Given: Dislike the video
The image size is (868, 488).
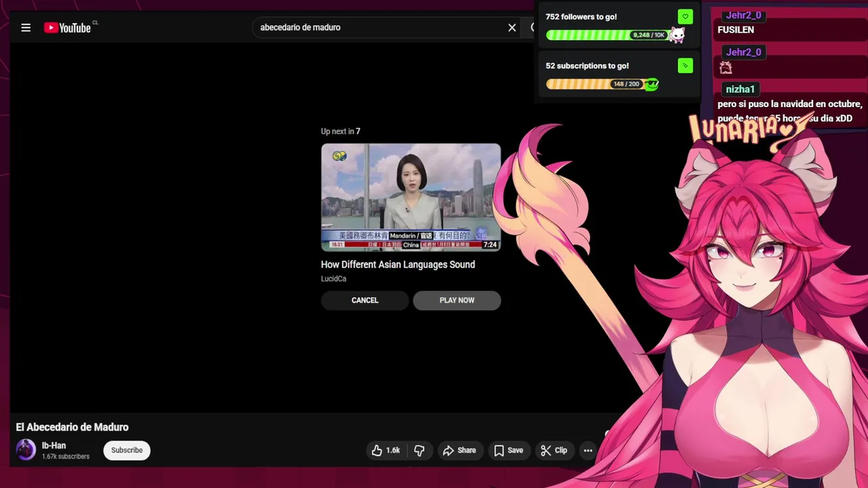Looking at the screenshot, I should 420,450.
